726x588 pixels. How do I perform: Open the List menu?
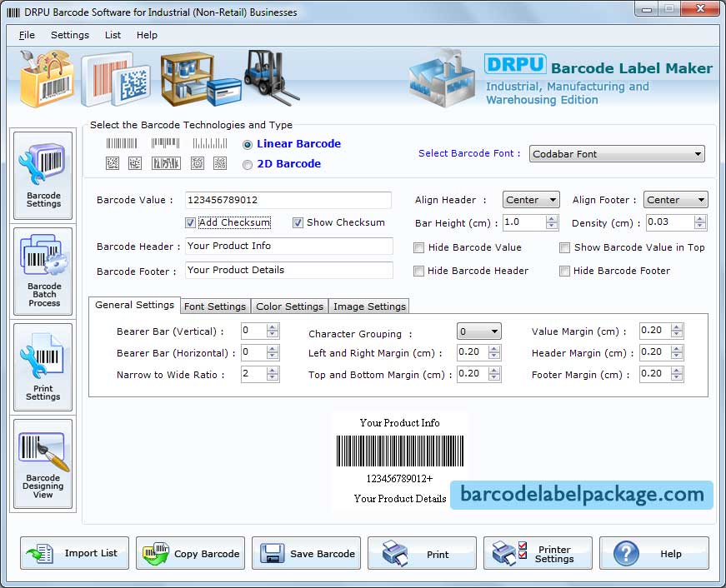point(113,35)
